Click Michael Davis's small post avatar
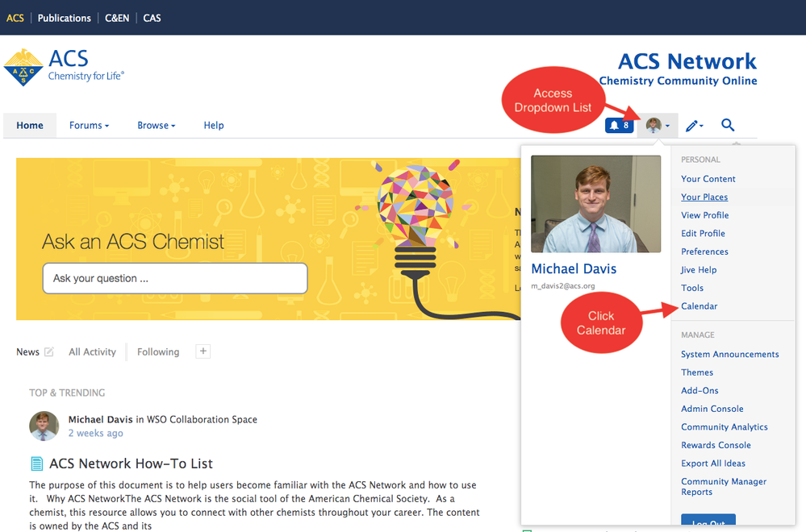 pos(44,426)
